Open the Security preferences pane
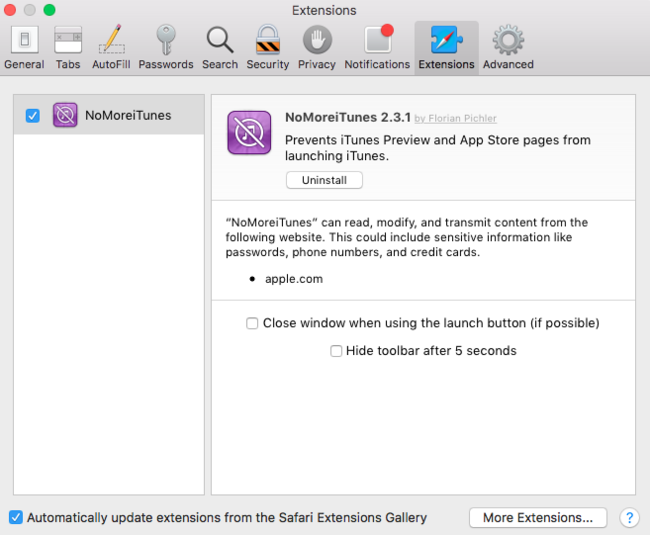Viewport: 650px width, 535px height. 268,48
